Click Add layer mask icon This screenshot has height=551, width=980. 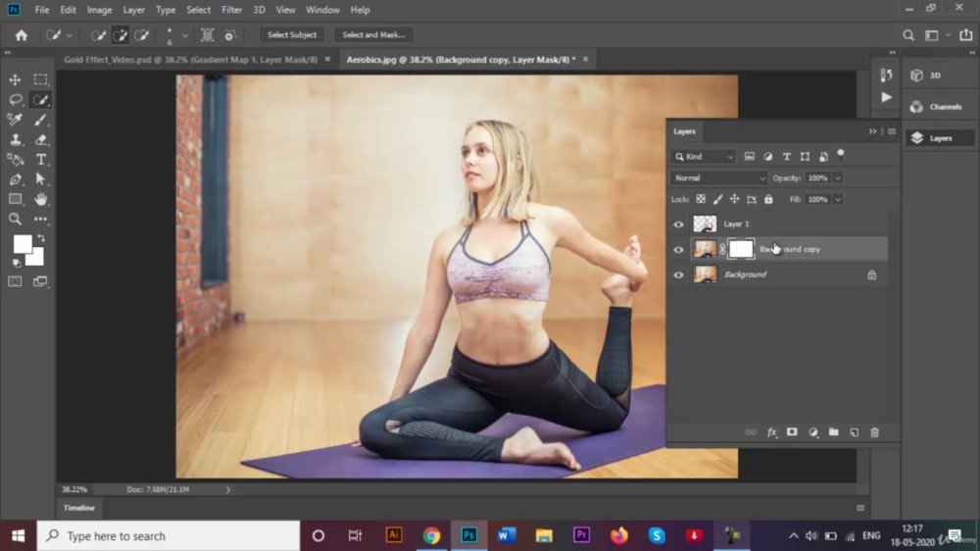point(792,432)
